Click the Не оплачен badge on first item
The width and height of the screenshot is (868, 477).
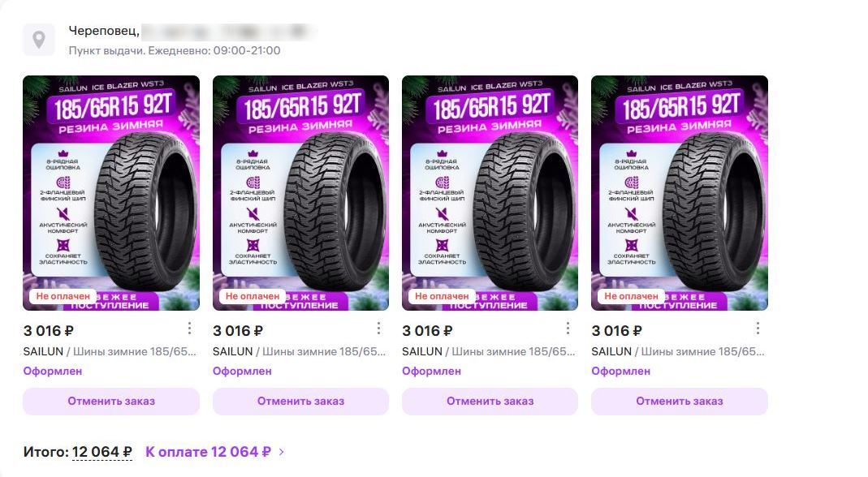coord(63,296)
